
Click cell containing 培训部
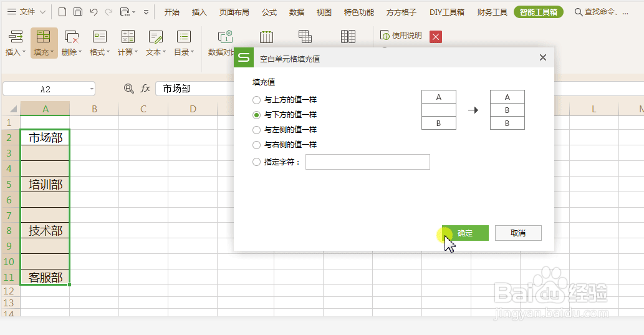click(45, 184)
